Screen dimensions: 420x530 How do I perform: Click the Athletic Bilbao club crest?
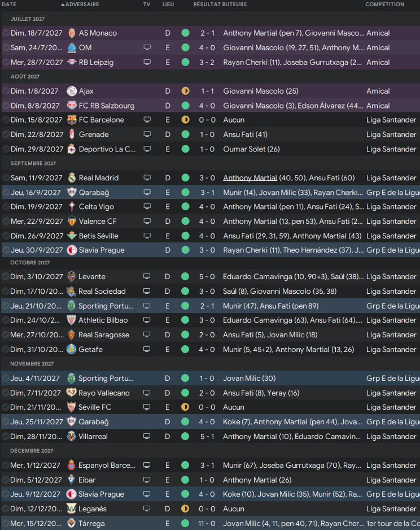[x=71, y=320]
